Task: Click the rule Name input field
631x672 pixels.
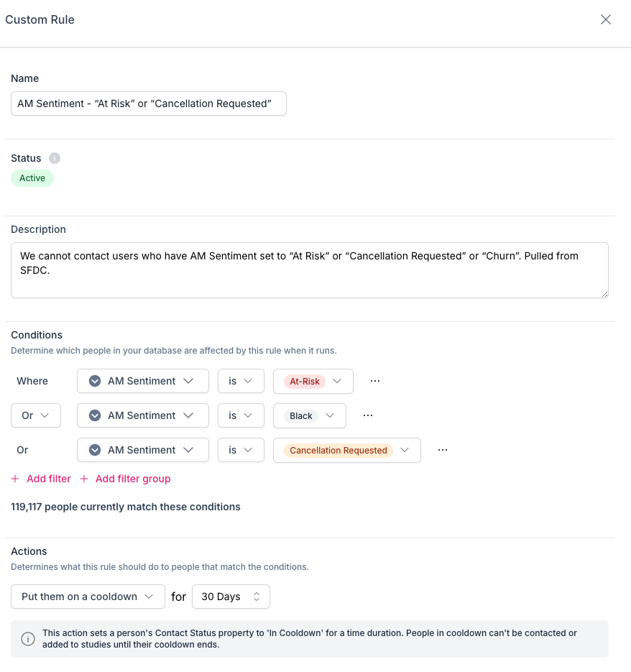Action: 148,103
